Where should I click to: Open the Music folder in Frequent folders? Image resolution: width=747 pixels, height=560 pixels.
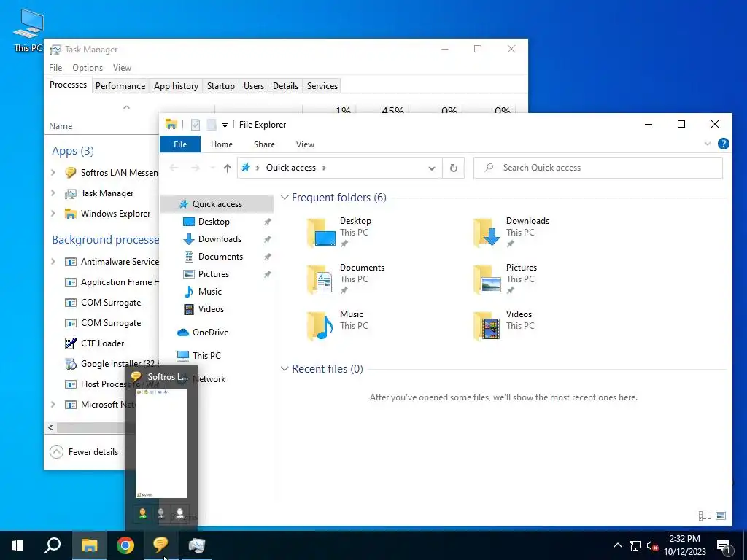coord(337,325)
